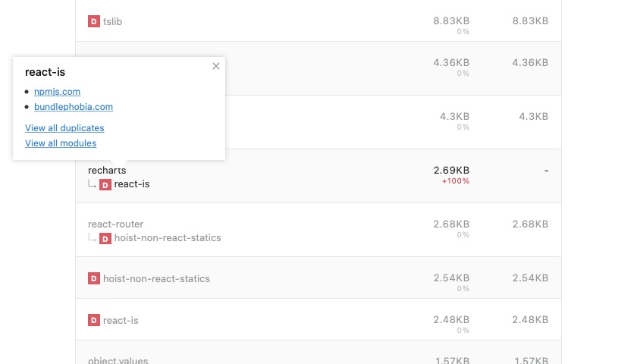Image resolution: width=637 pixels, height=364 pixels.
Task: Click hoist-non-react-statics under react-router
Action: [x=168, y=237]
